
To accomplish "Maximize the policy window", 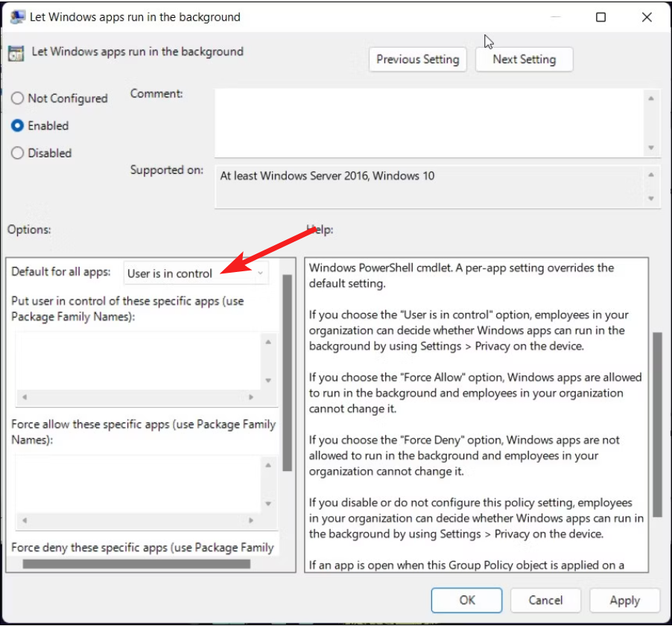I will point(601,17).
